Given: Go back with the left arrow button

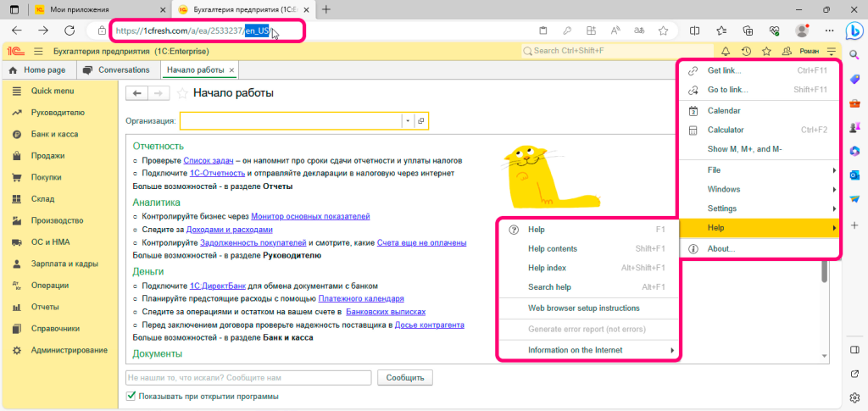Looking at the screenshot, I should [x=137, y=93].
